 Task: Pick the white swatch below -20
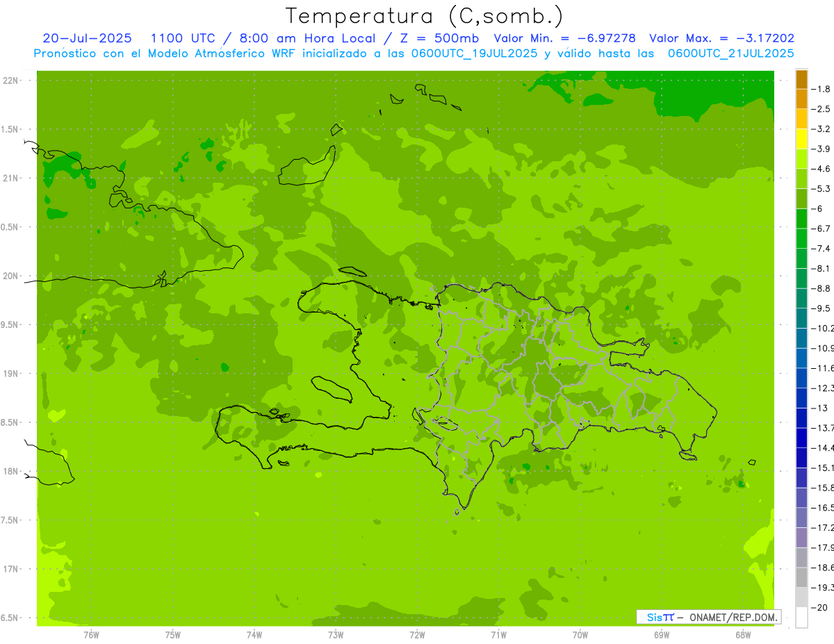point(801,617)
